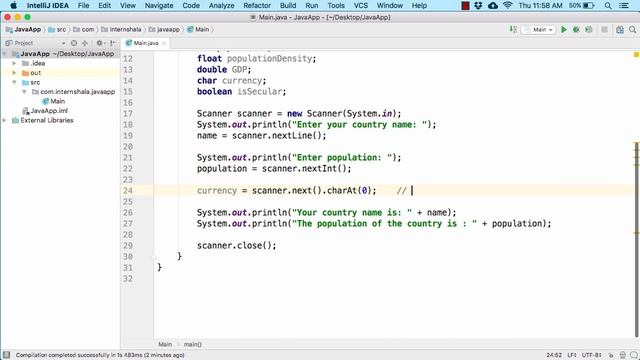Click the collapse all icon in Project panel
Screen dimensions: 640x360
pos(85,43)
